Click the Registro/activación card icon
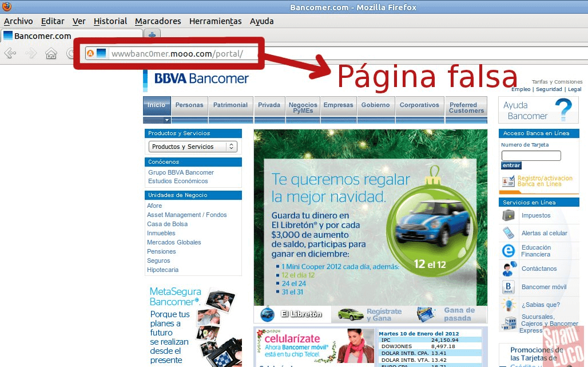The width and height of the screenshot is (588, 367). (508, 181)
